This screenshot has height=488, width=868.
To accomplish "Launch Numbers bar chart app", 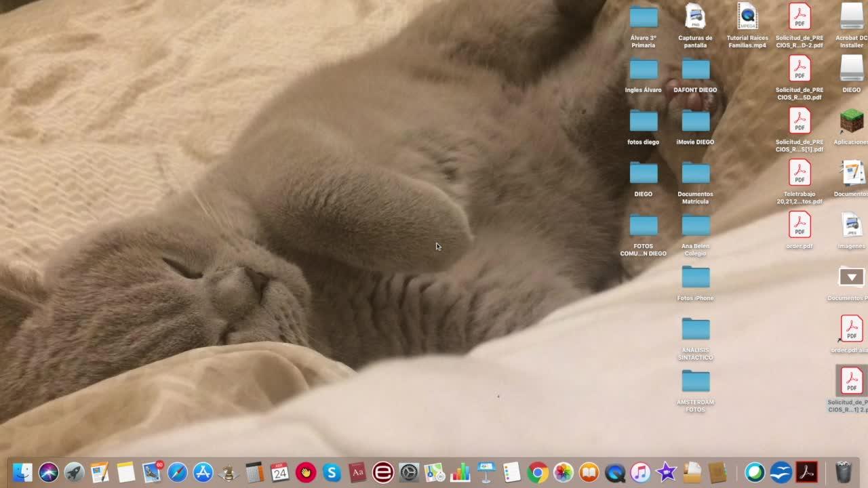I will pyautogui.click(x=460, y=472).
